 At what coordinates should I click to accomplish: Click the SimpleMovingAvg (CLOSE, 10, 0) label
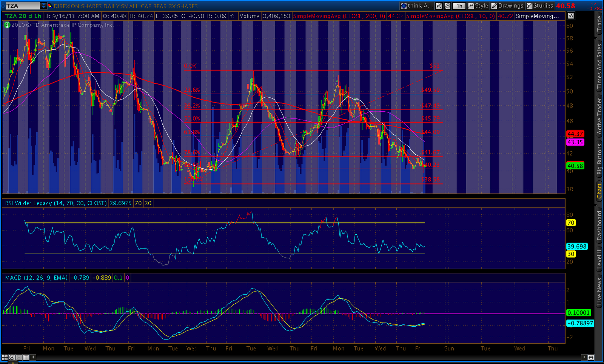pos(450,16)
